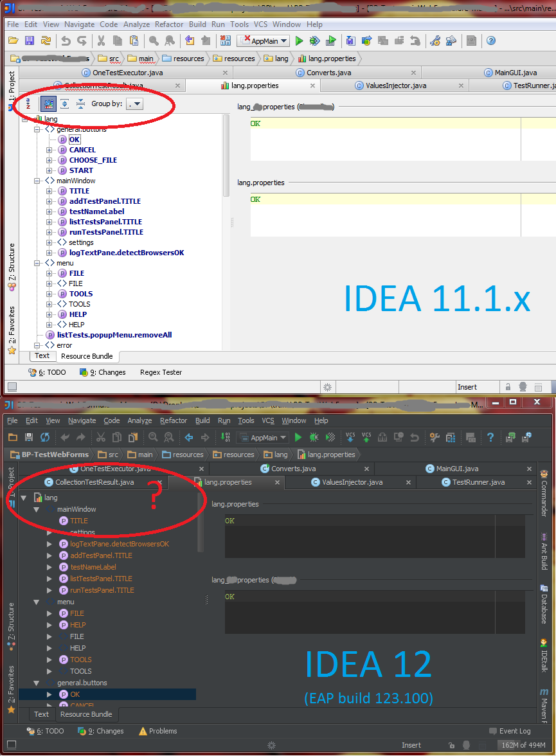Click Regex Tester in light-theme bottom bar

(x=161, y=372)
